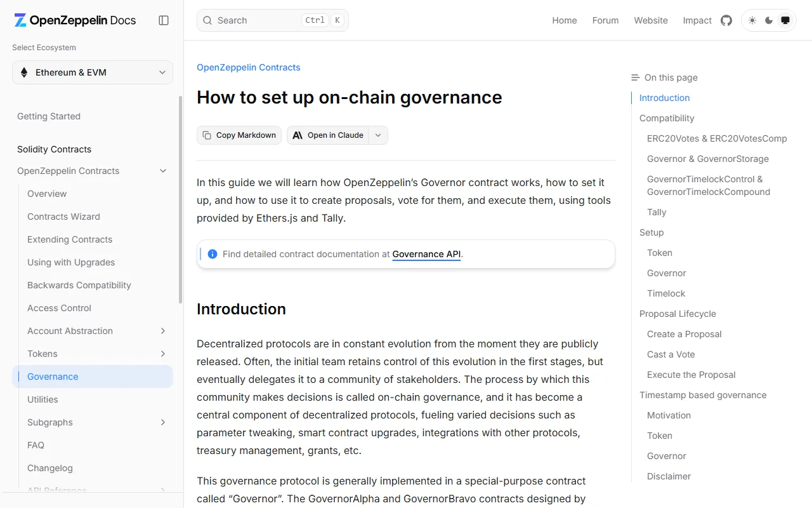Image resolution: width=812 pixels, height=508 pixels.
Task: Click the info icon in callout
Action: tap(213, 254)
